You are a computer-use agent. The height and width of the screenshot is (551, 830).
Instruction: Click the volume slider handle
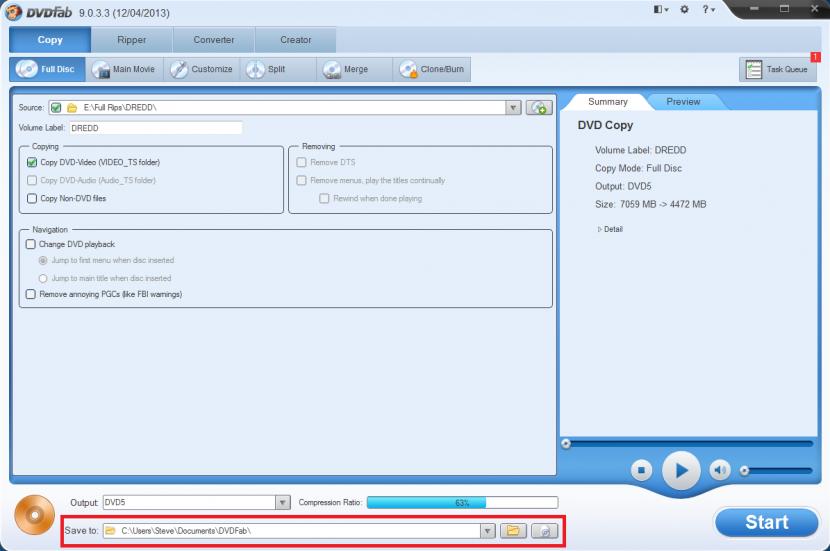(x=744, y=471)
